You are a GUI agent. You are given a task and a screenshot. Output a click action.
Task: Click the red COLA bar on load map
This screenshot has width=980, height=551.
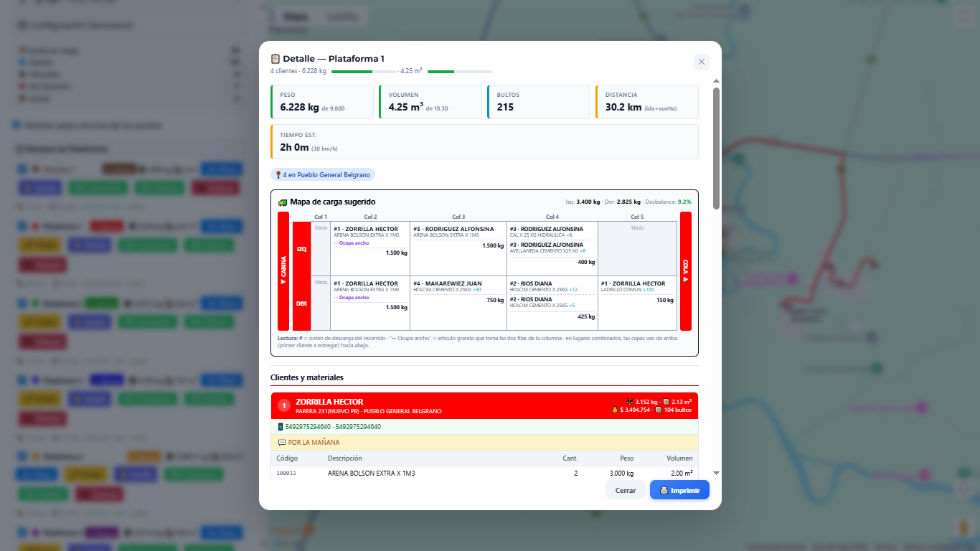(686, 271)
